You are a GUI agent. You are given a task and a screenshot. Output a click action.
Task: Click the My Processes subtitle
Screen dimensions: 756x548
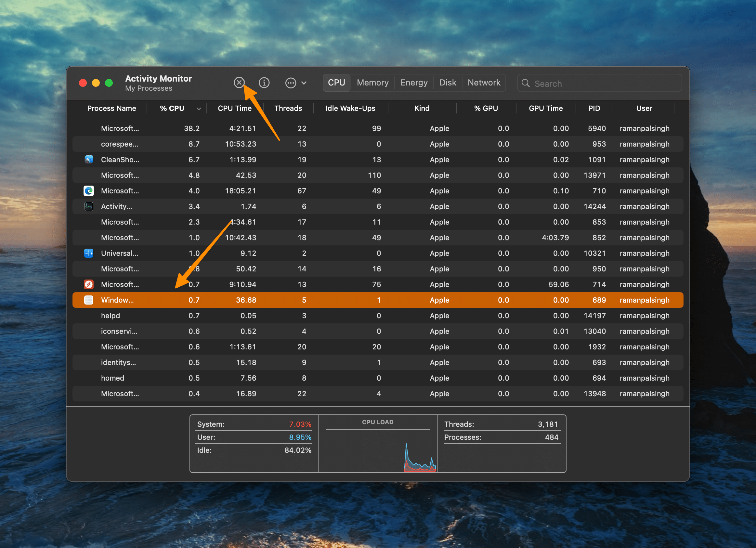(149, 88)
